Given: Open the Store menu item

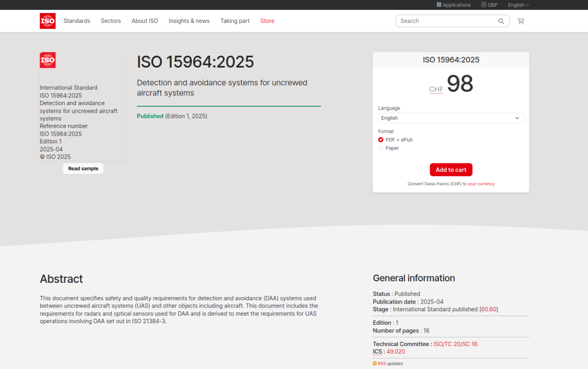Looking at the screenshot, I should coord(267,21).
